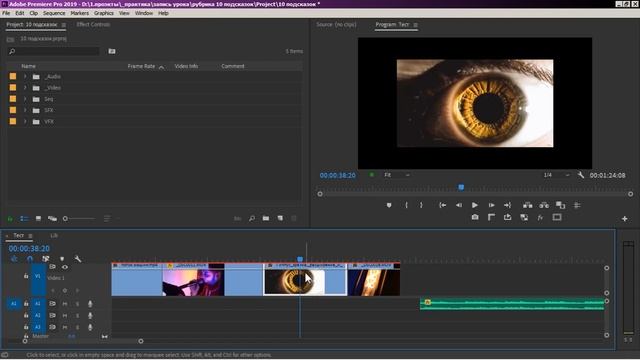Switch Project panel to List View
Image resolution: width=640 pixels, height=360 pixels.
coord(24,219)
